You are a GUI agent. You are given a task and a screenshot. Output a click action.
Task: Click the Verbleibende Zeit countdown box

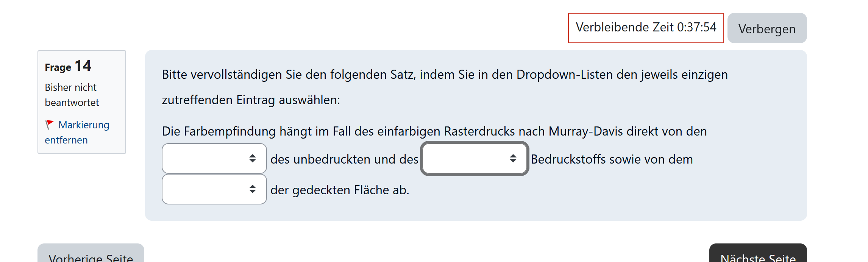coord(646,28)
